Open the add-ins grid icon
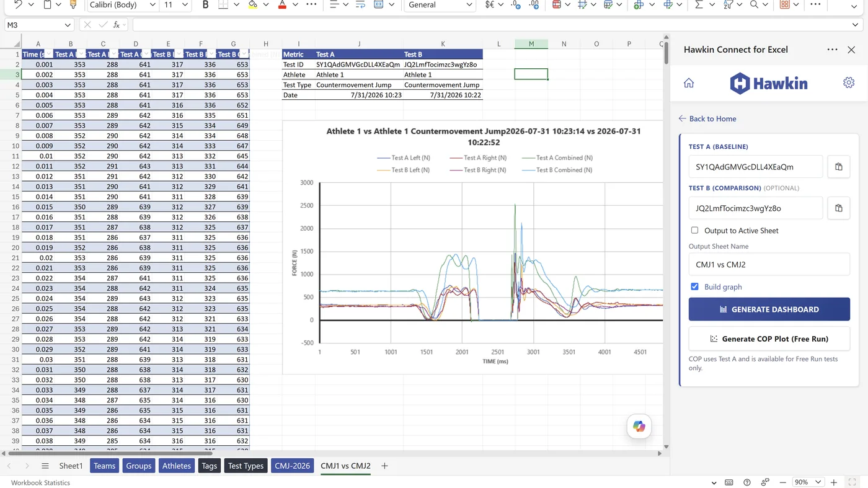The image size is (868, 488). tap(785, 4)
